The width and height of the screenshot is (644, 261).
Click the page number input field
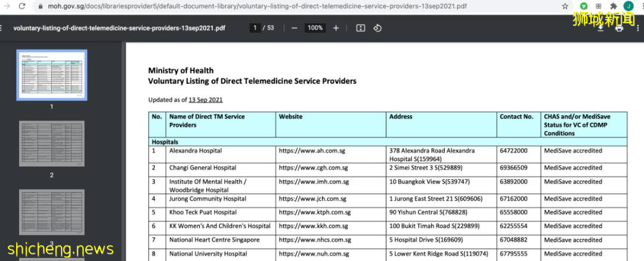pos(255,28)
